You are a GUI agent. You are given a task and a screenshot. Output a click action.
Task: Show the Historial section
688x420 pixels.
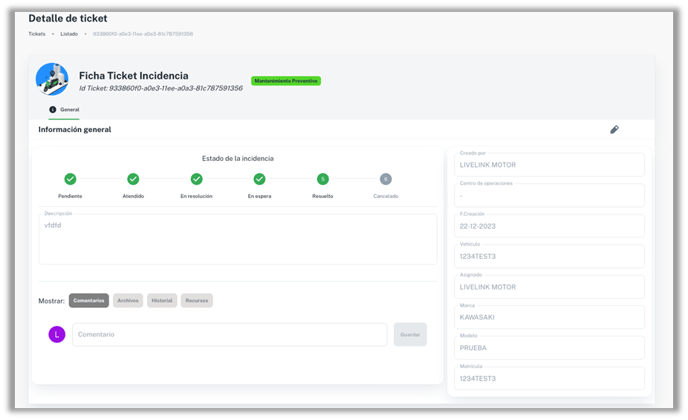(x=161, y=300)
